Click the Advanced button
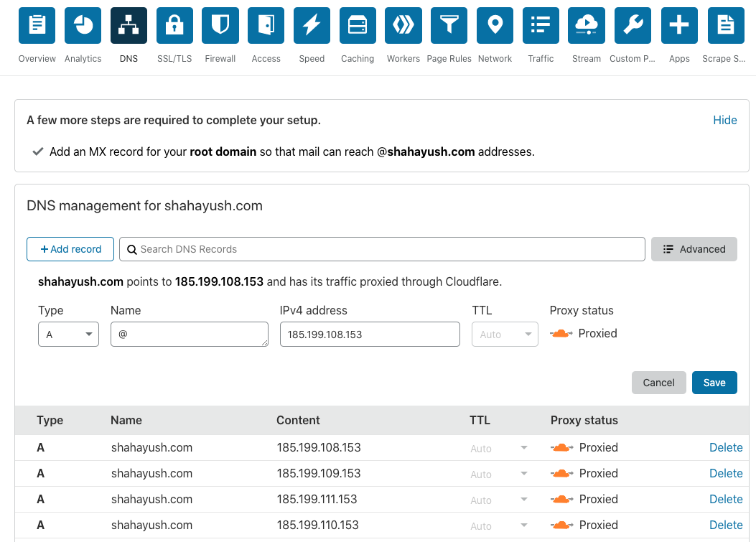 tap(694, 249)
